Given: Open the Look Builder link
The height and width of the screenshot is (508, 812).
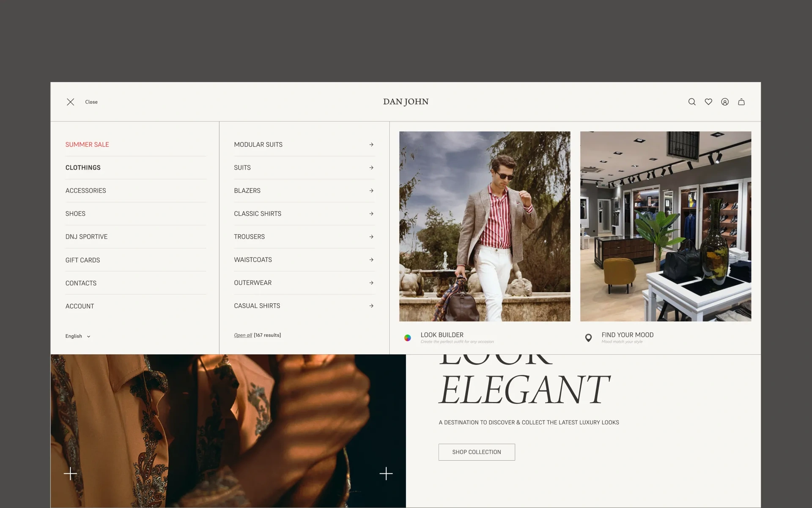Looking at the screenshot, I should [442, 335].
